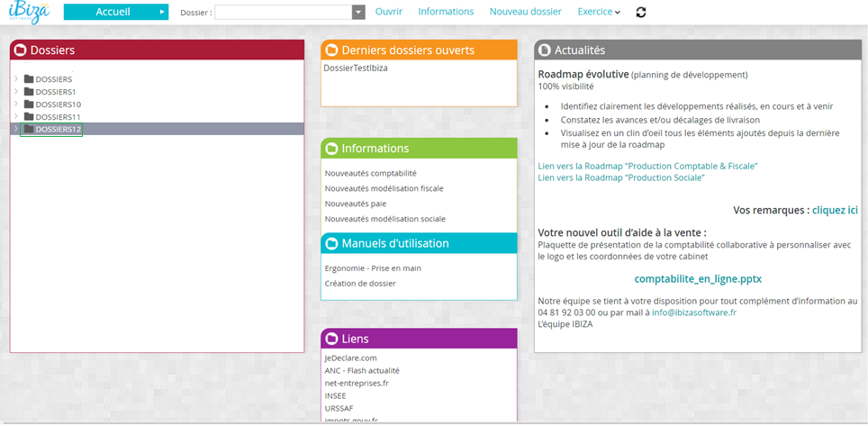Screen dimensions: 868x426
Task: Click the Actualités panel header icon
Action: 545,50
